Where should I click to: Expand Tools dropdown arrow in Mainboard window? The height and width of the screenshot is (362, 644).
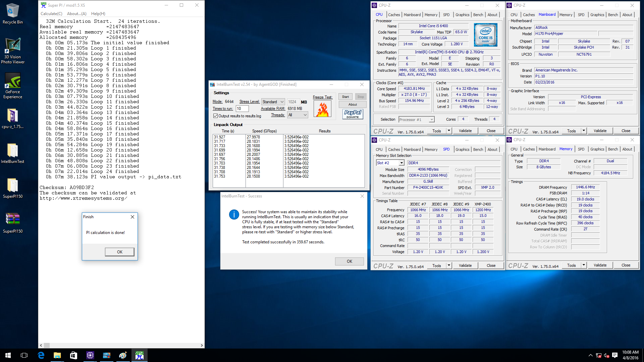coord(583,131)
